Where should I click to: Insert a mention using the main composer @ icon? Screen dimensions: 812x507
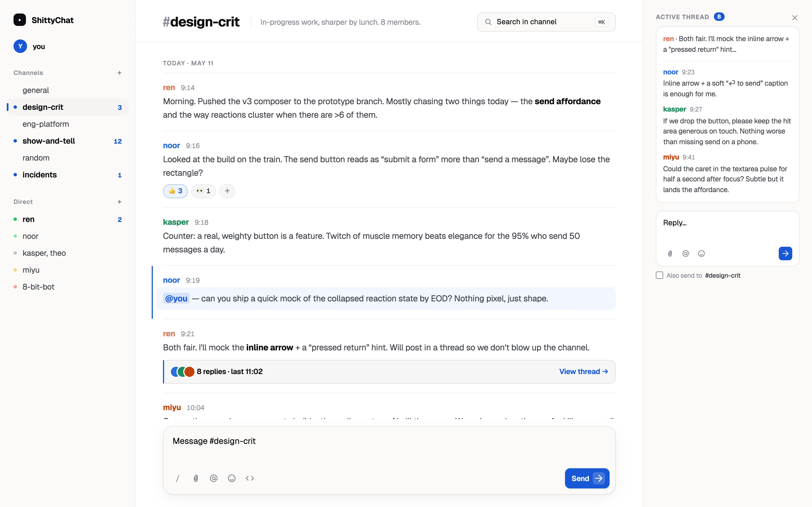tap(214, 478)
